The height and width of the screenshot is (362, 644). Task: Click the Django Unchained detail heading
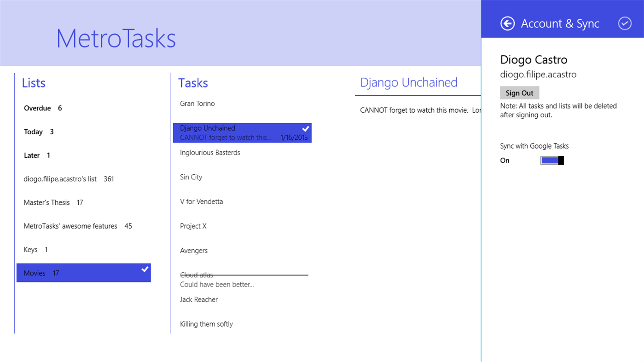(x=408, y=82)
